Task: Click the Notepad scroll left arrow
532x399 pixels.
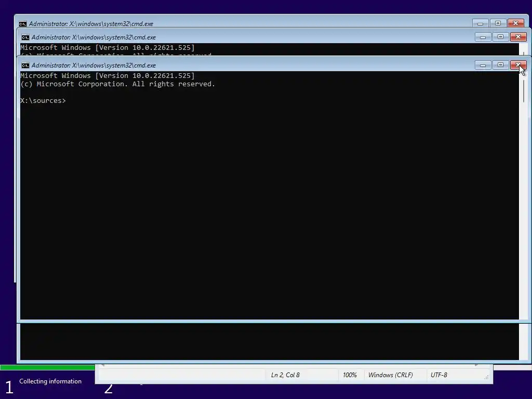Action: coord(102,365)
